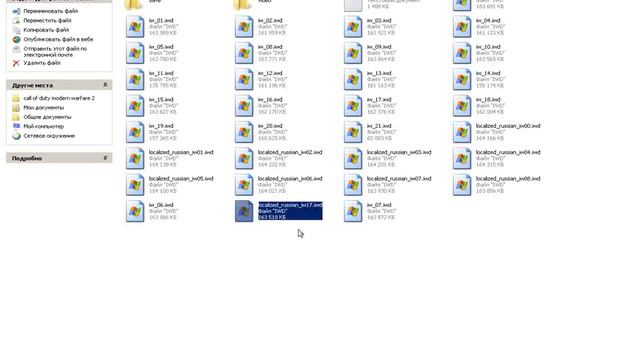Select file name localized_russian_iw08.iwd

[x=508, y=179]
